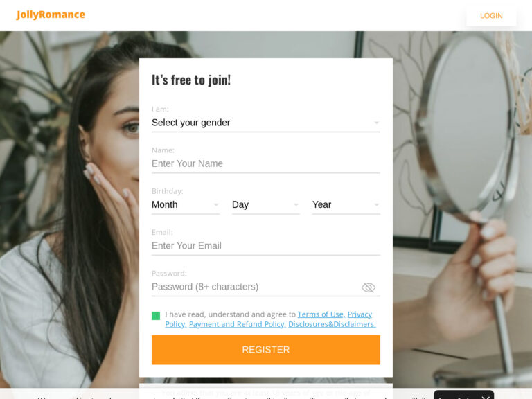
Task: View the Payment and Refund Policy
Action: [238, 324]
